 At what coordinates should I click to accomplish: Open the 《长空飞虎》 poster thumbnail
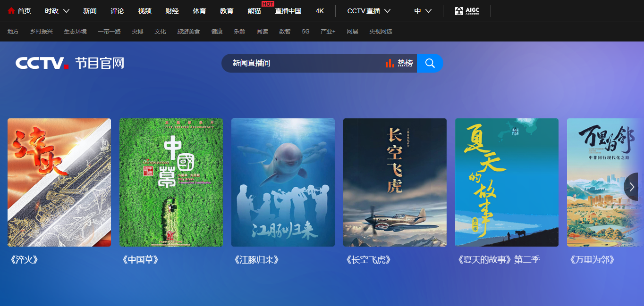395,182
